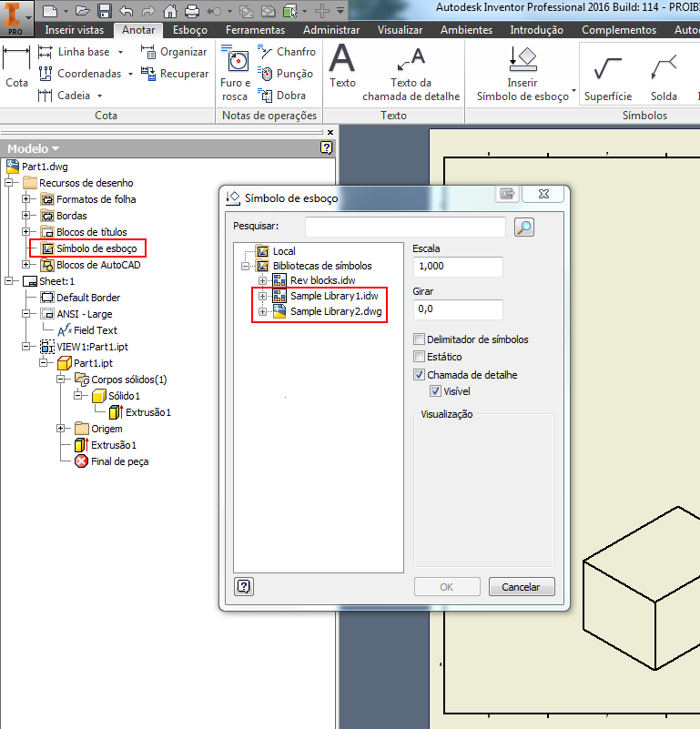Open the Inventor PRO application menu
Viewport: 700px width, 729px height.
pos(16,18)
